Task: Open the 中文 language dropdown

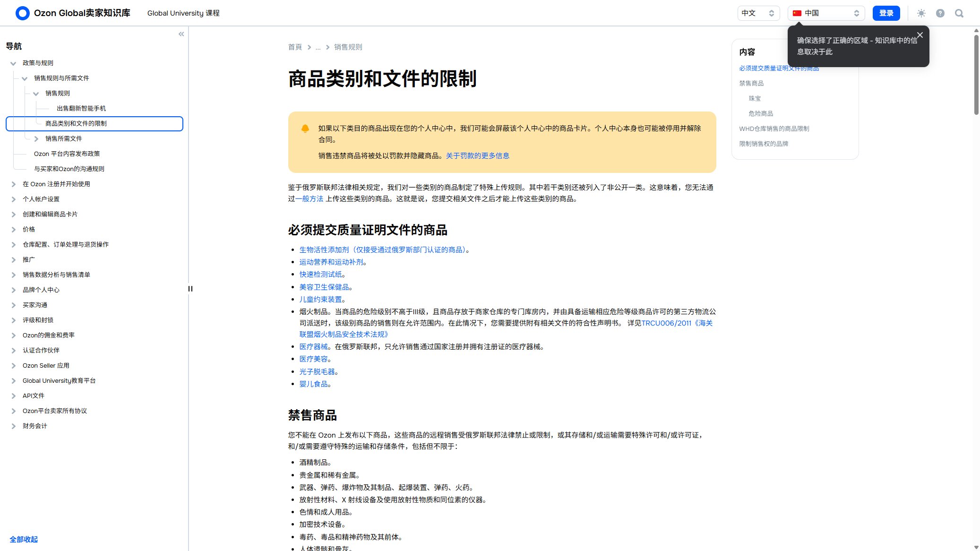Action: (x=758, y=13)
